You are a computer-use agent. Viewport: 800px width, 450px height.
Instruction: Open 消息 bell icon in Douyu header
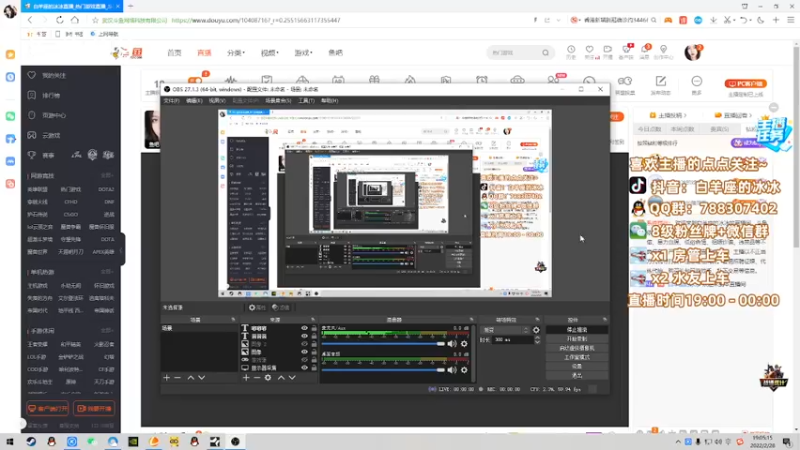[645, 49]
